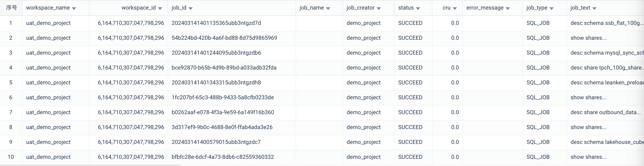The width and height of the screenshot is (644, 166).
Task: Click the job_name column dropdown arrow
Action: point(328,8)
